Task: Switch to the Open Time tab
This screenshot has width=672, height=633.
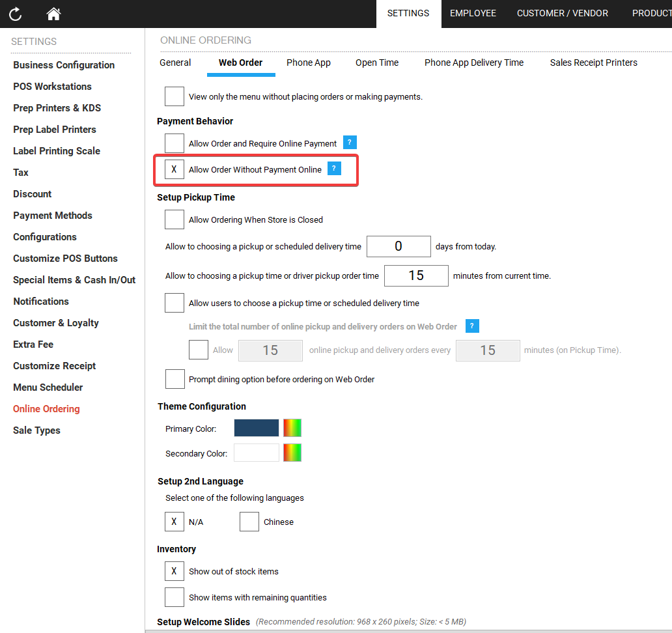Action: 377,63
